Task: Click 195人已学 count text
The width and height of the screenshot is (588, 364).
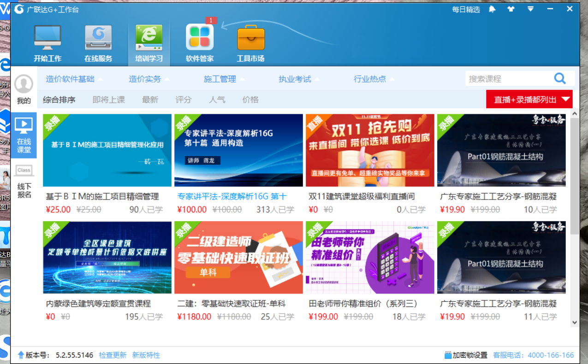Action: 144,317
